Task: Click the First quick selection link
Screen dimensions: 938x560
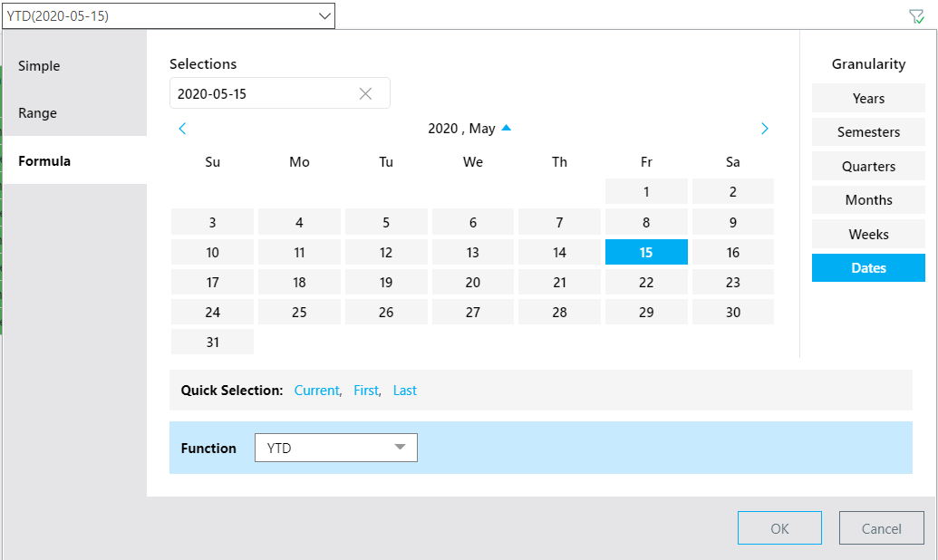Action: coord(366,390)
